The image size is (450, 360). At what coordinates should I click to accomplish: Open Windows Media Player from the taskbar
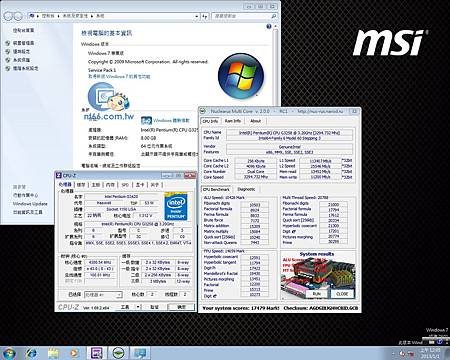tap(74, 353)
